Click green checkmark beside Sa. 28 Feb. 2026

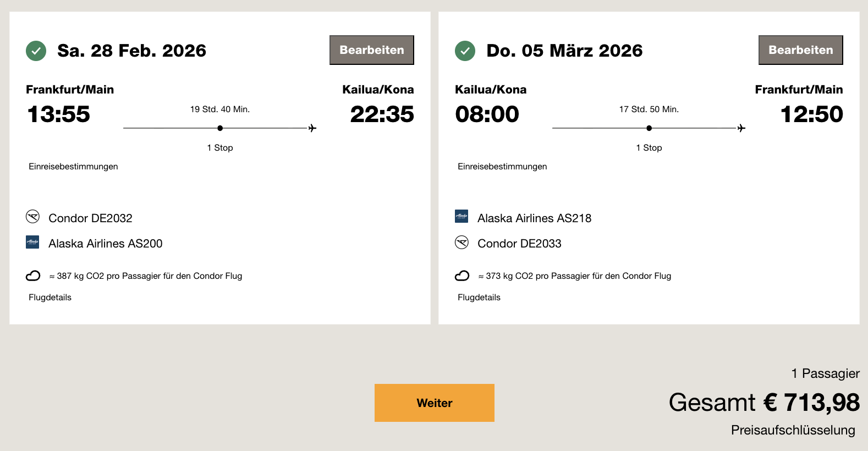[36, 51]
